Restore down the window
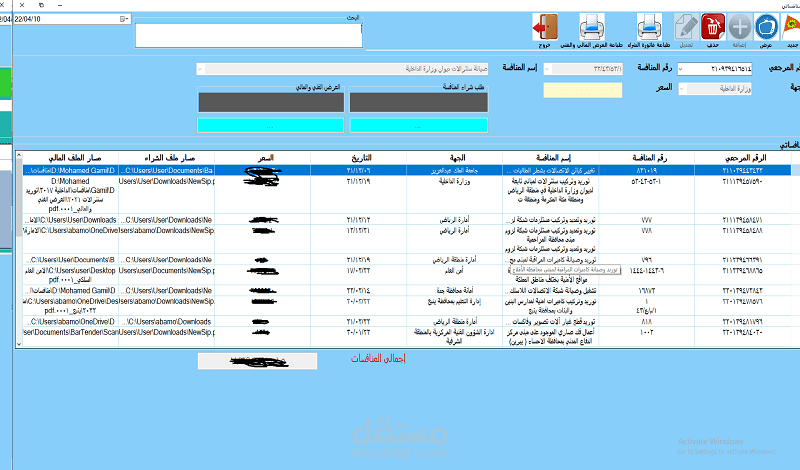800x470 pixels. coord(41,5)
